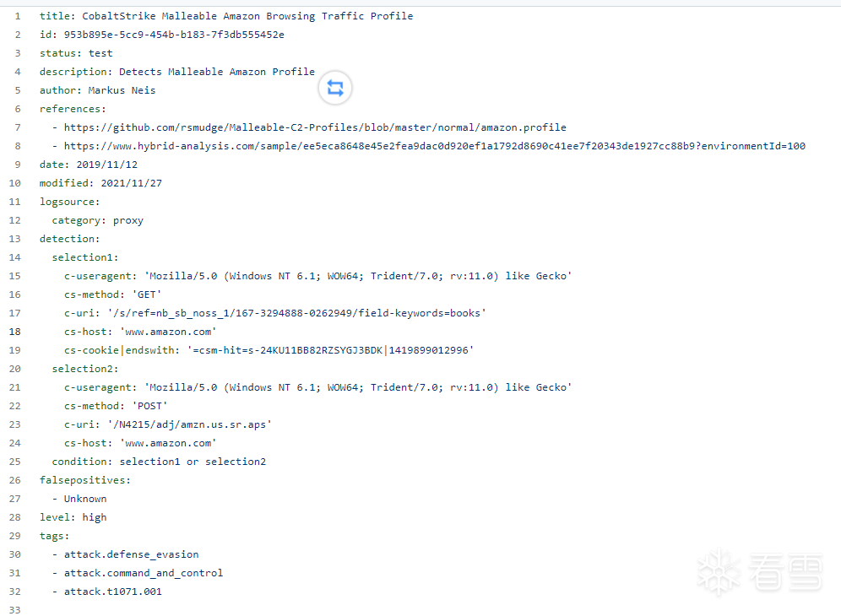Viewport: 841px width, 616px height.
Task: Click the c-uri '/N4215/adj/amzn.us.sr.aps' value
Action: point(189,424)
